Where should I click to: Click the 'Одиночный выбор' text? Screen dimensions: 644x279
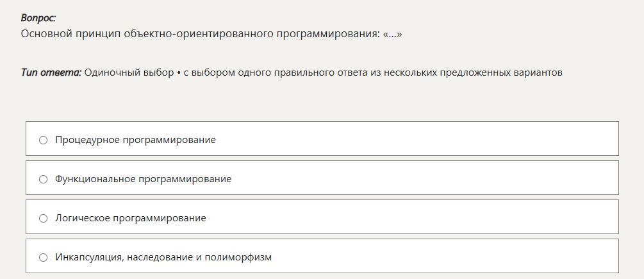[127, 72]
